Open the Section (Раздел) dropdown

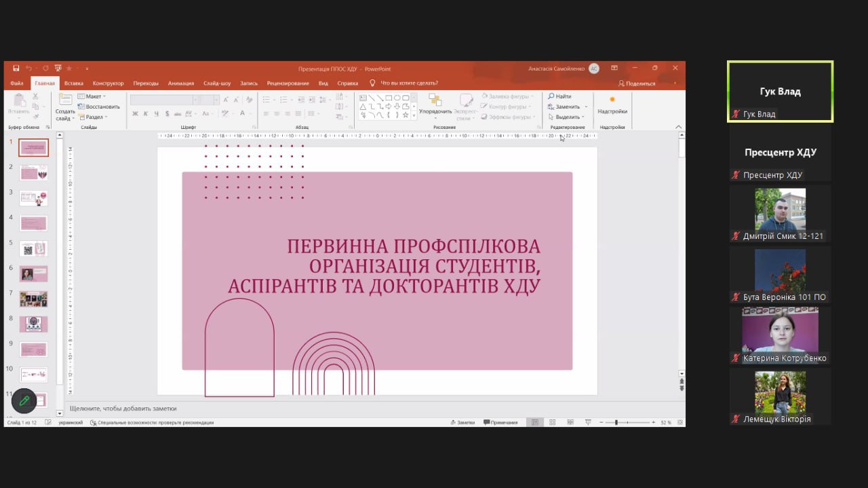pyautogui.click(x=93, y=117)
